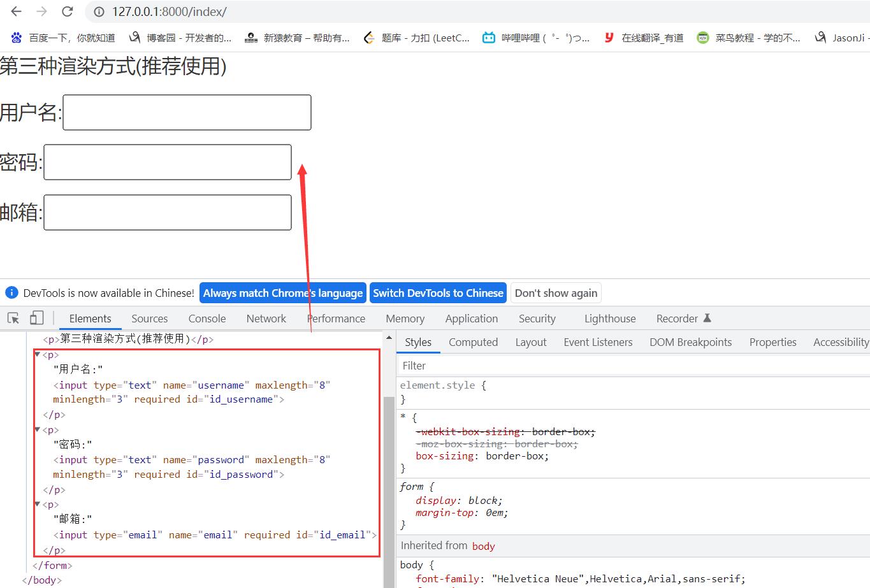Click Always match Chrome's language button
Image resolution: width=870 pixels, height=588 pixels.
click(x=283, y=293)
